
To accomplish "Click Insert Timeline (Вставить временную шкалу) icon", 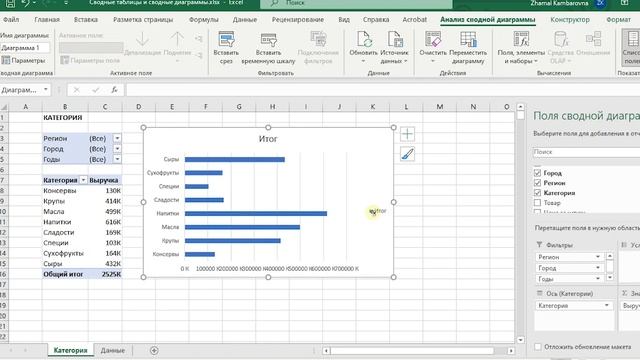I will pyautogui.click(x=268, y=40).
